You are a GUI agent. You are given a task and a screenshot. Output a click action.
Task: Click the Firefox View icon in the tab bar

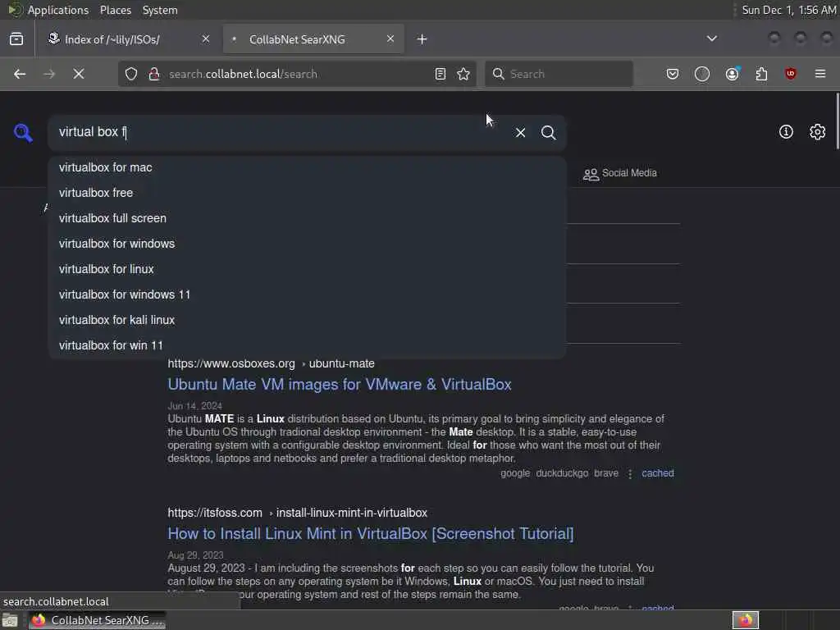point(16,39)
